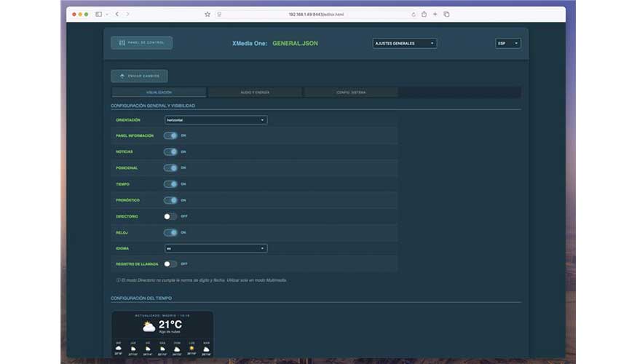Toggle the Pronóstico switch
Image resolution: width=637 pixels, height=364 pixels.
click(170, 200)
